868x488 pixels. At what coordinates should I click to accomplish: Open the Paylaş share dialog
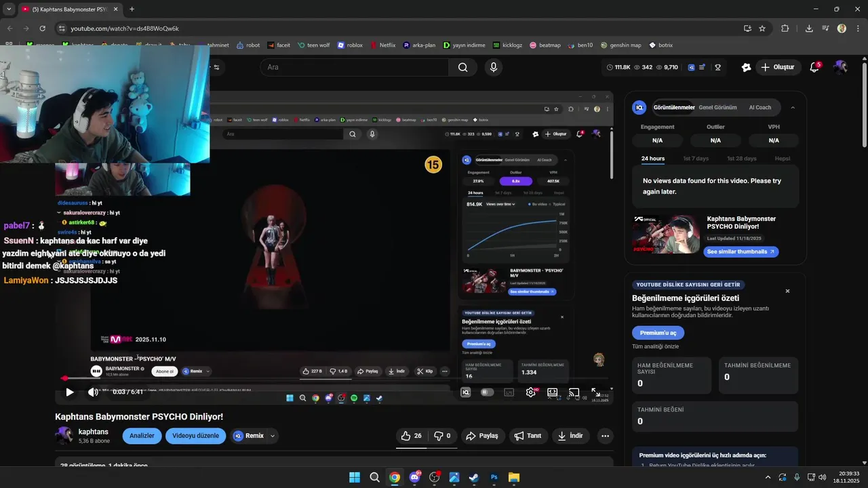[483, 436]
